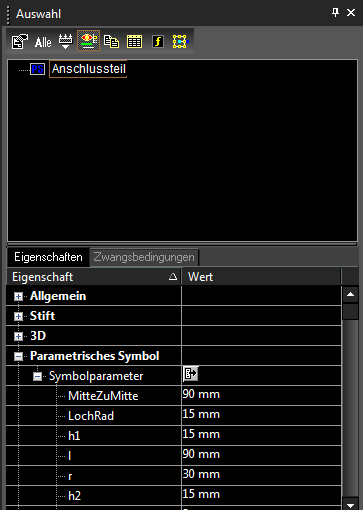Select the r property label

(x=70, y=476)
